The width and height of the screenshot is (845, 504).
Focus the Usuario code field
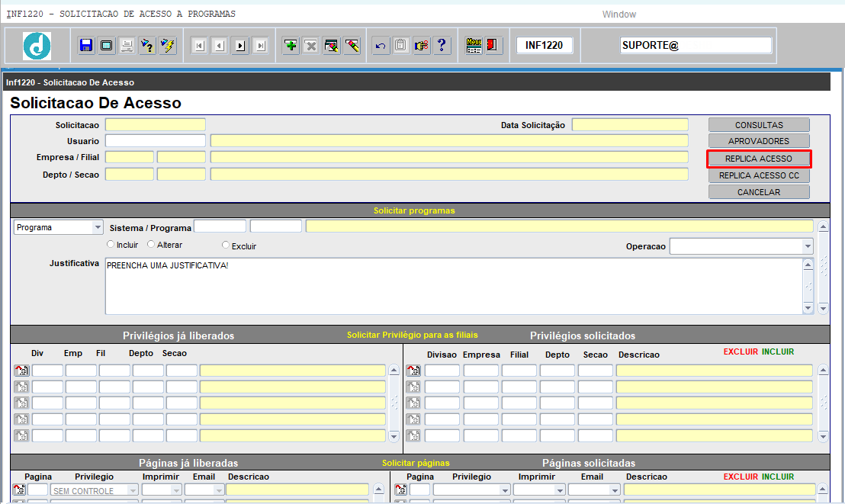coord(156,141)
